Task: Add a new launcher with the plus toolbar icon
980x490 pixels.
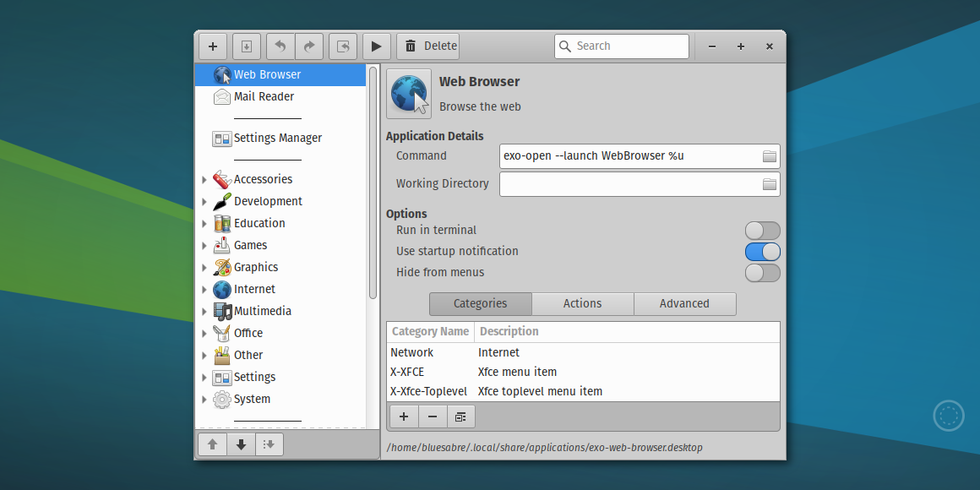Action: pos(212,46)
